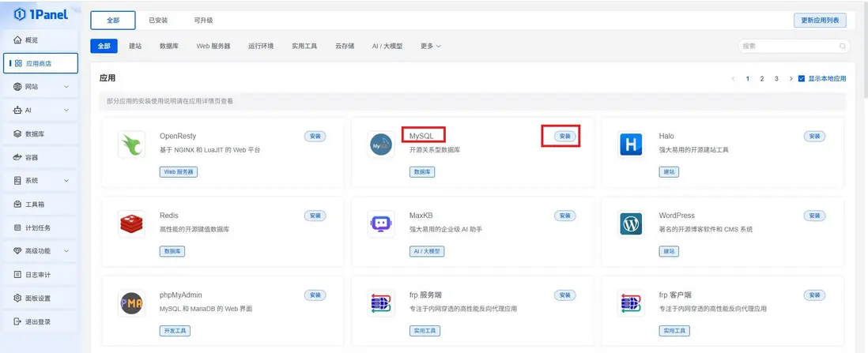The image size is (868, 353).
Task: Open 工具箱 in the sidebar
Action: [x=40, y=205]
